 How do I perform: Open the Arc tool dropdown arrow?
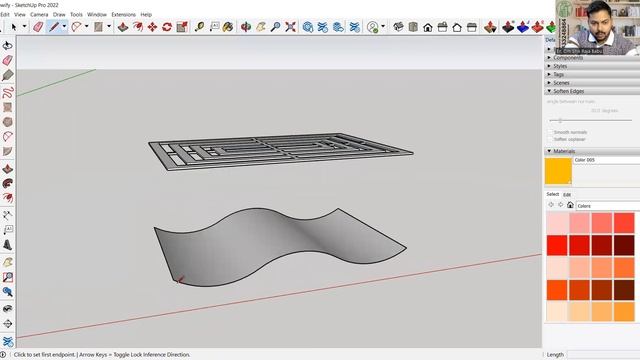pyautogui.click(x=87, y=27)
